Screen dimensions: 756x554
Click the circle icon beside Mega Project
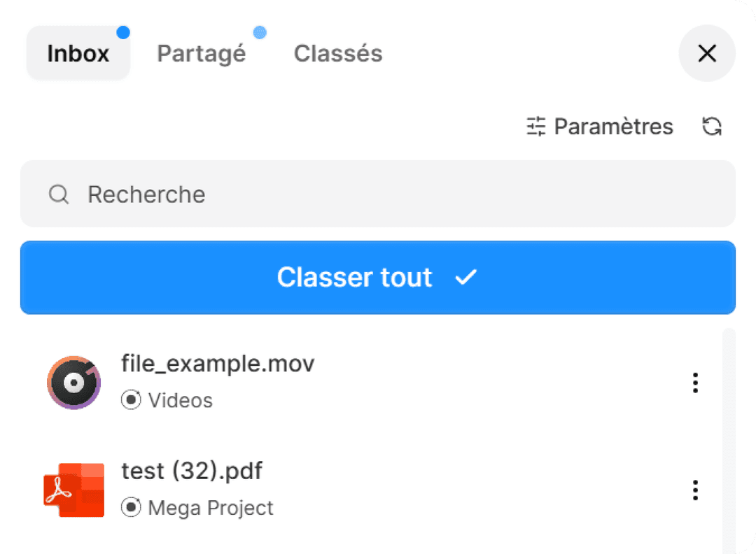(x=131, y=507)
